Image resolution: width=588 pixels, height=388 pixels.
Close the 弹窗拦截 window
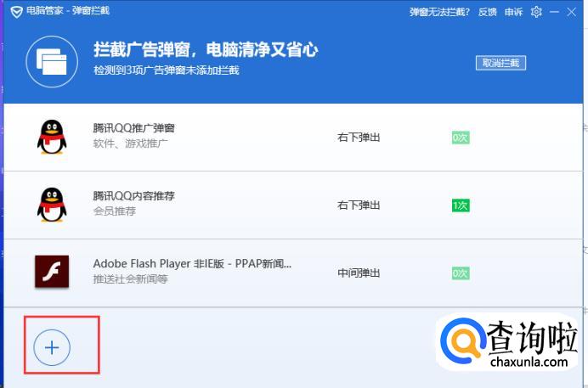click(x=572, y=12)
